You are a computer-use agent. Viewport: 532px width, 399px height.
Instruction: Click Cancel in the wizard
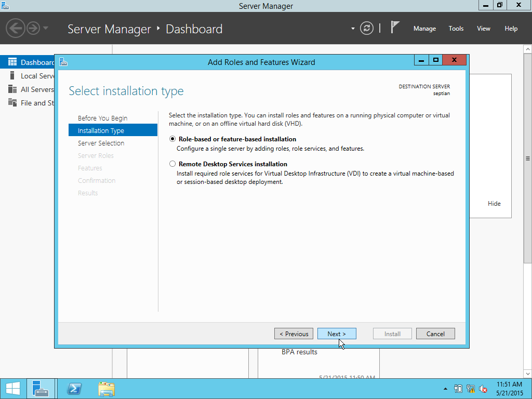tap(435, 334)
